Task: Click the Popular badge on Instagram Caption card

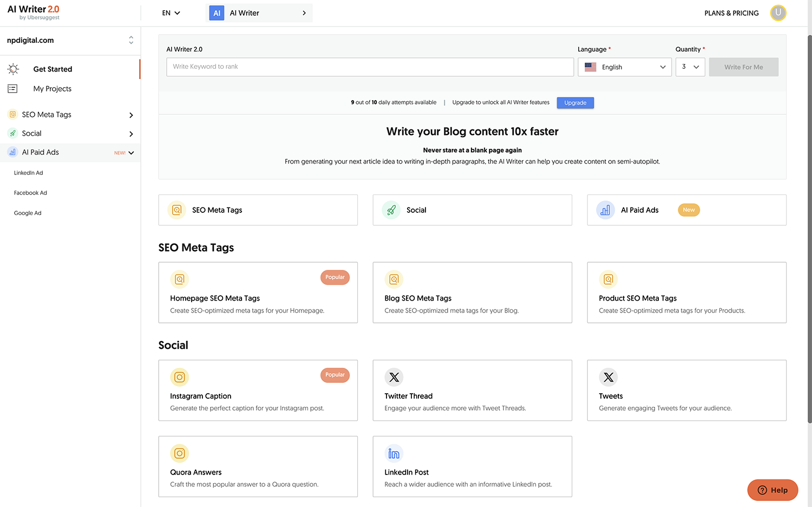Action: 335,375
